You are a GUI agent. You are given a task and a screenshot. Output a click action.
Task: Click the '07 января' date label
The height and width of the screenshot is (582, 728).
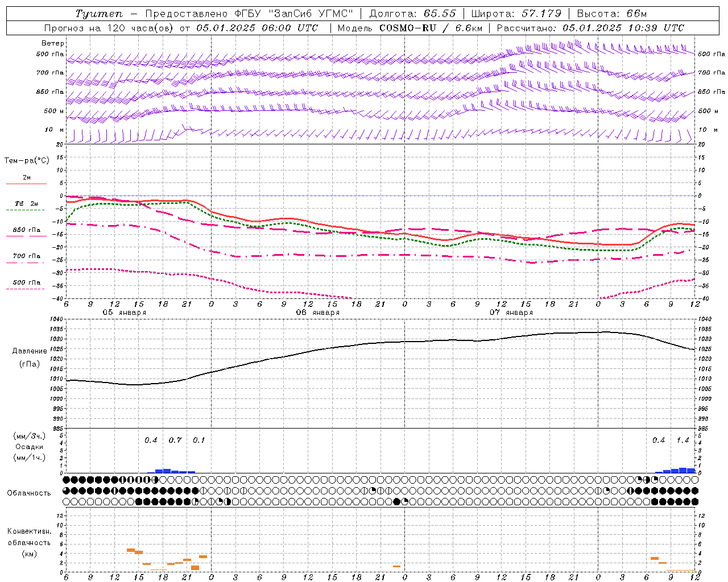tap(511, 313)
